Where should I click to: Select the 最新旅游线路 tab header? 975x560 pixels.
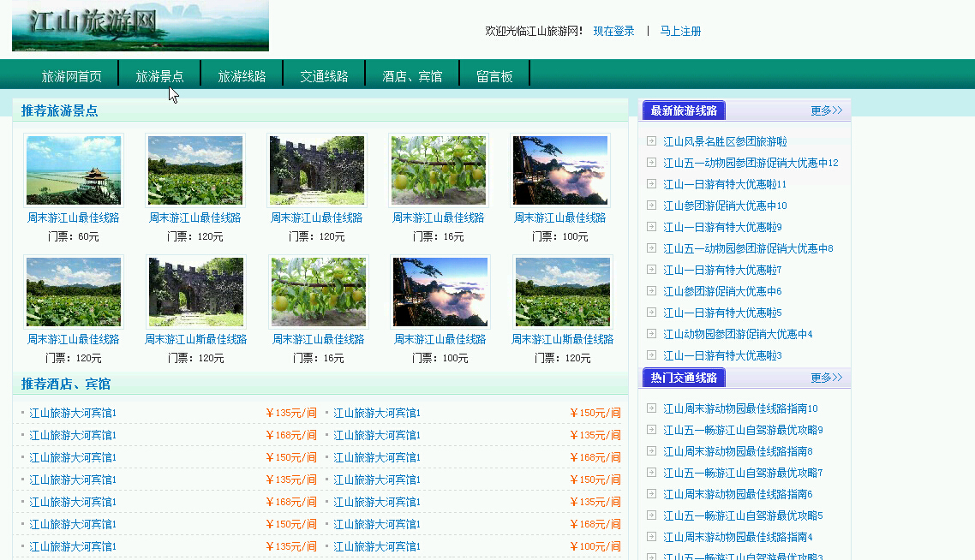click(684, 110)
